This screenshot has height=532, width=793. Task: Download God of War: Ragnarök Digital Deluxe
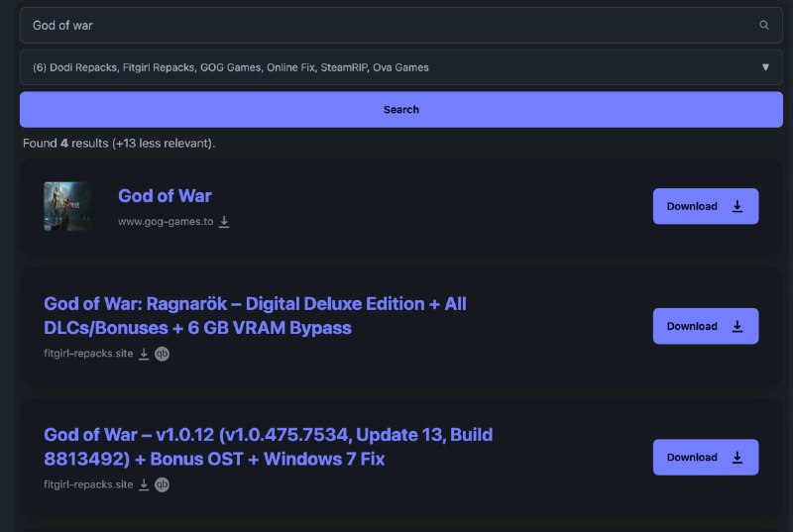(x=705, y=326)
